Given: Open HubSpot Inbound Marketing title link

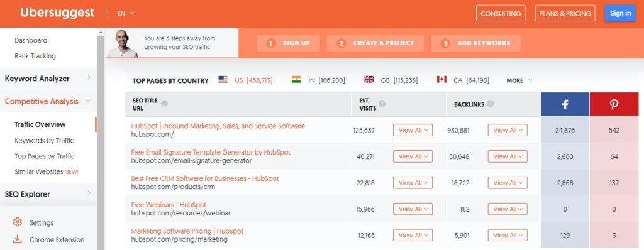Looking at the screenshot, I should [218, 126].
